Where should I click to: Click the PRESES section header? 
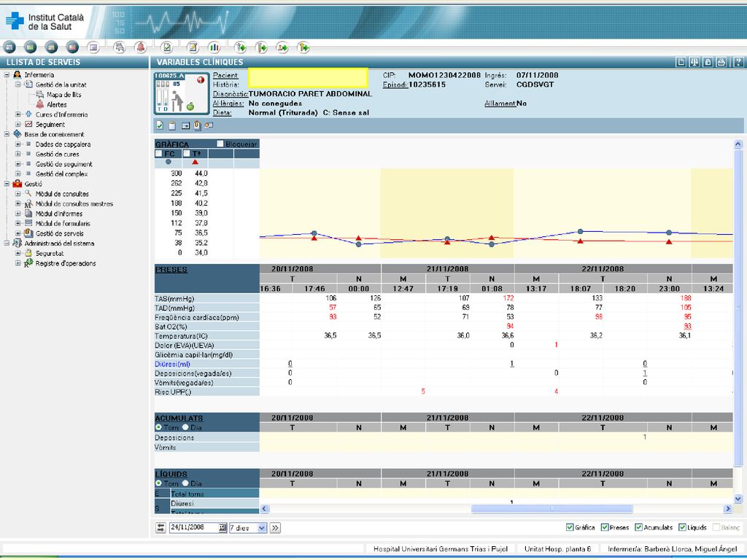tap(171, 270)
